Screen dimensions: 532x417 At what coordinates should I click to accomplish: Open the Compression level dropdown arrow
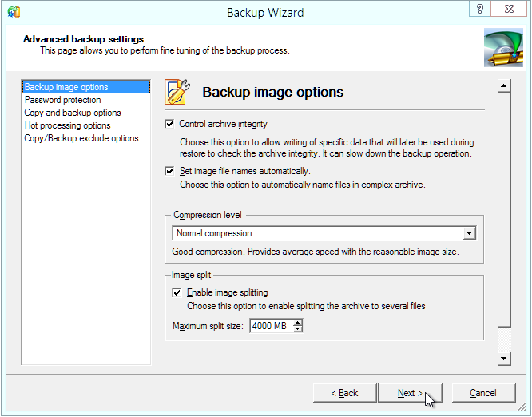point(469,233)
